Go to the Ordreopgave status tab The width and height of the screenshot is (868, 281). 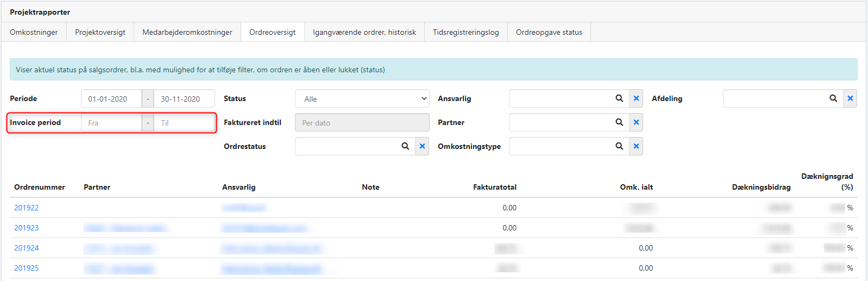coord(549,32)
